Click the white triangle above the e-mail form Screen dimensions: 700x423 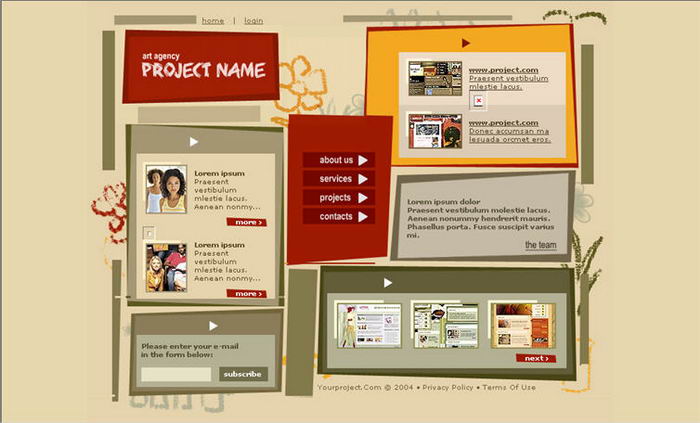coord(213,325)
